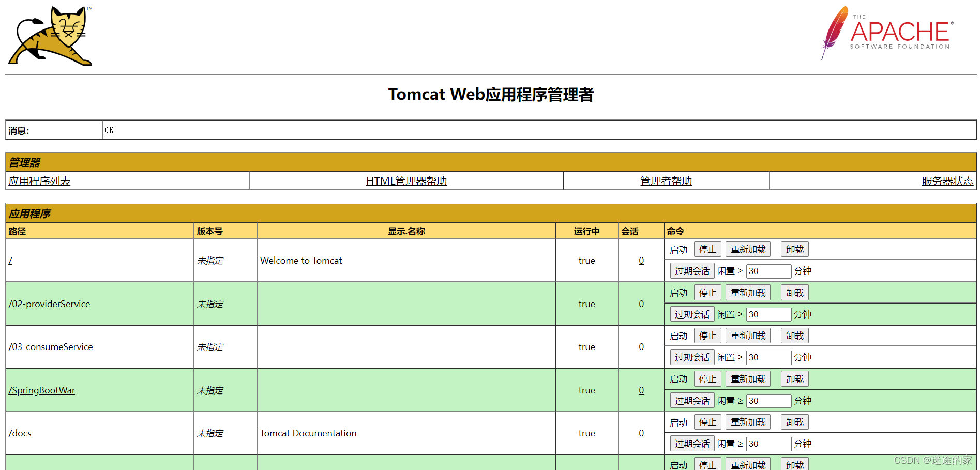Click 过期会话 for /02-providerService

point(692,314)
